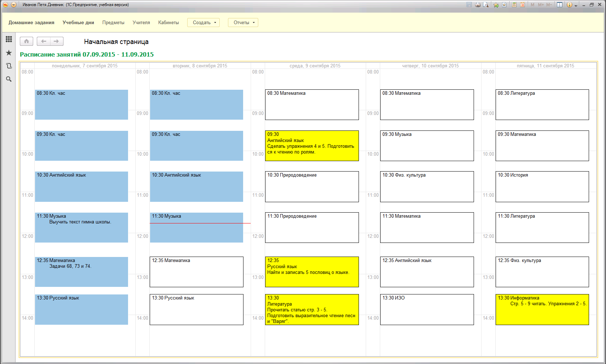Screen dimensions: 606x364
Task: Open history icon in sidebar
Action: point(9,66)
